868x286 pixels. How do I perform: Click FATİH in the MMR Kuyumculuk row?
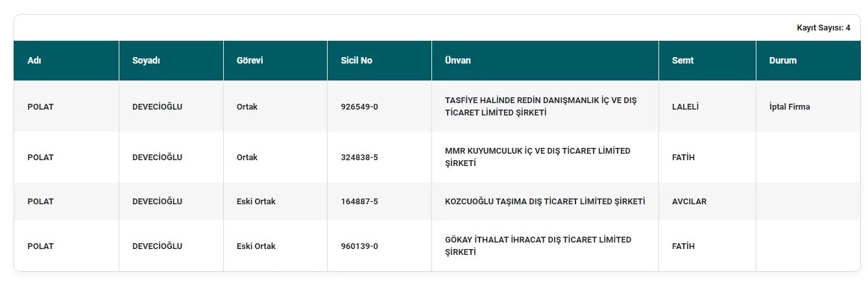pyautogui.click(x=683, y=157)
